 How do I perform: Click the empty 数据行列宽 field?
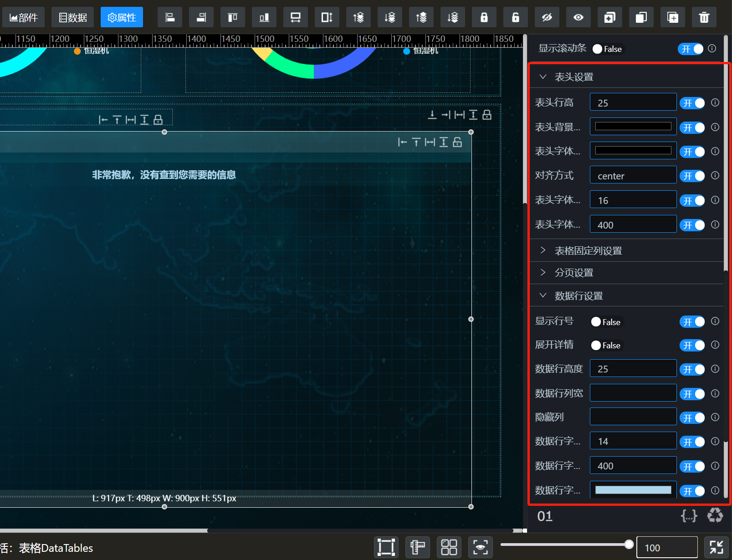633,392
